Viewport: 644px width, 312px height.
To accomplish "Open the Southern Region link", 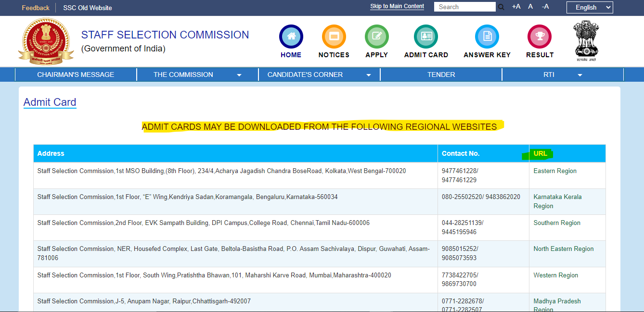I will click(557, 223).
